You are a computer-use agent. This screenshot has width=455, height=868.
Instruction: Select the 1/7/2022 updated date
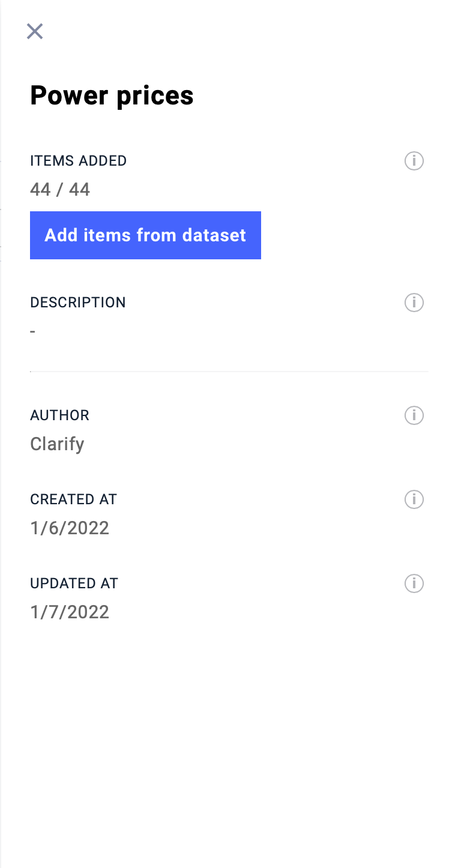(x=70, y=612)
